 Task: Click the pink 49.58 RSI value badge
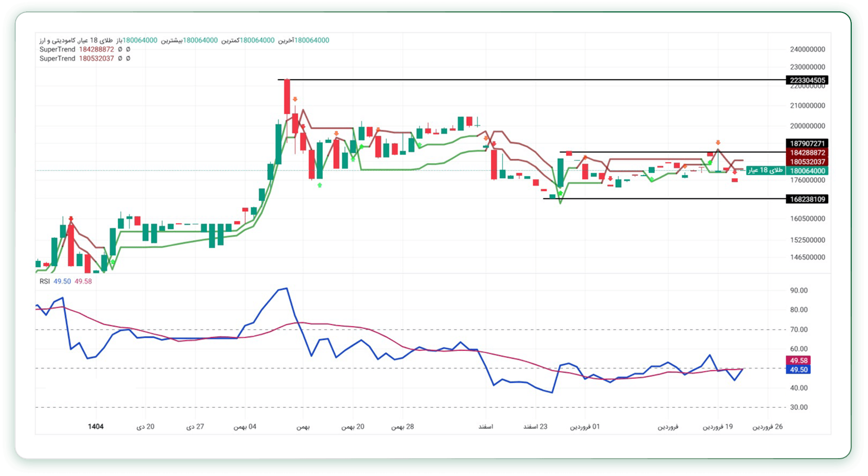coord(798,361)
